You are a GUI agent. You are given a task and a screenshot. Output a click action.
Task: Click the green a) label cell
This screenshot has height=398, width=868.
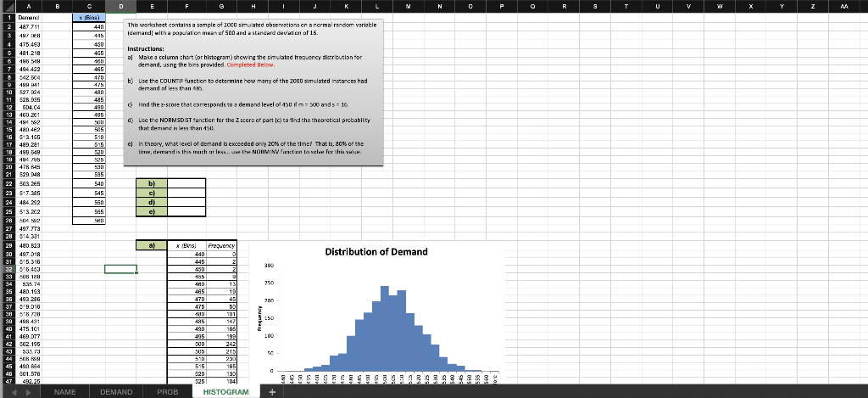(x=151, y=244)
